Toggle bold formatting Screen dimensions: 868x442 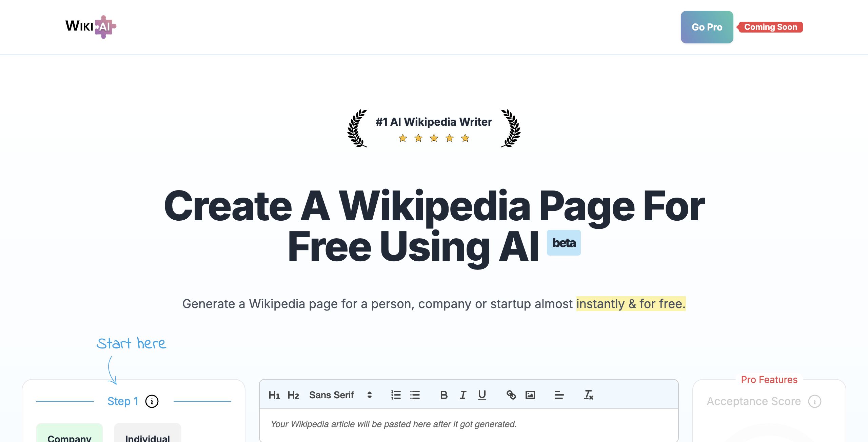(443, 395)
